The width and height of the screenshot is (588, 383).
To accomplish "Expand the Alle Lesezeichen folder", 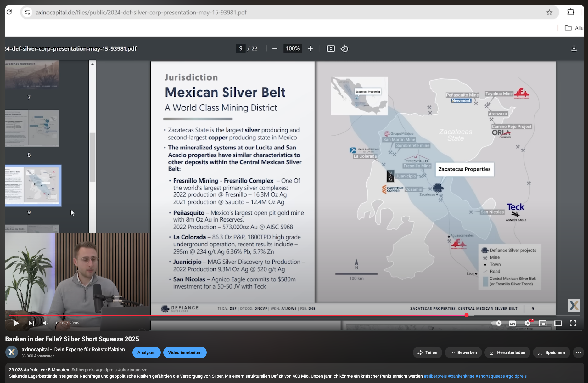I will [x=573, y=28].
